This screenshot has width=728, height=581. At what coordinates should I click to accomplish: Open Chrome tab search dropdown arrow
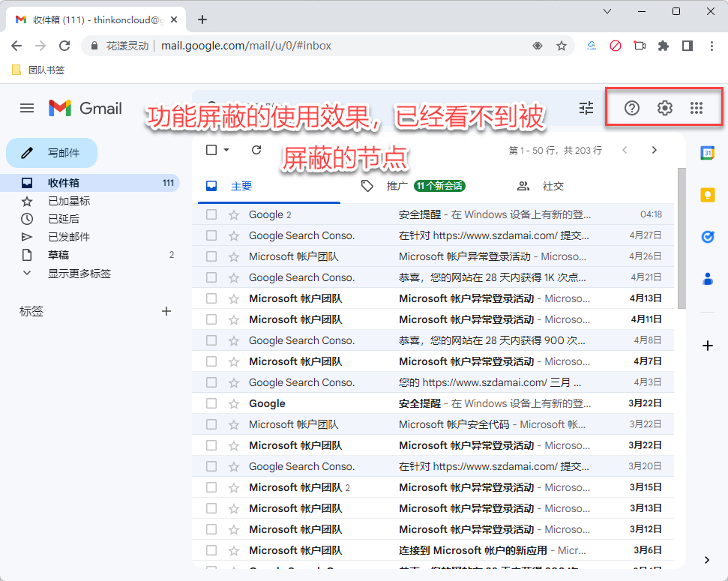pos(607,11)
